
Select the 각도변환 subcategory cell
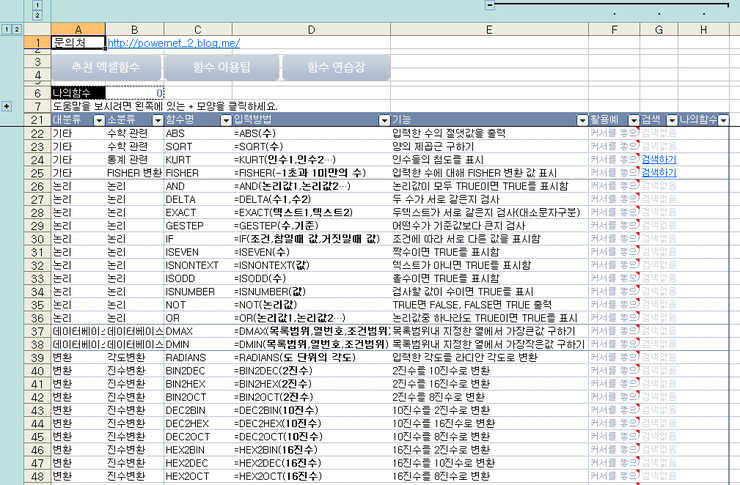(135, 358)
